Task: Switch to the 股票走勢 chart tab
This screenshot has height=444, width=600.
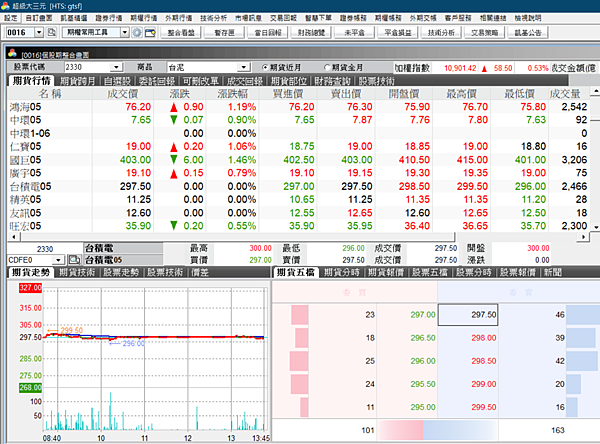Action: pyautogui.click(x=121, y=272)
